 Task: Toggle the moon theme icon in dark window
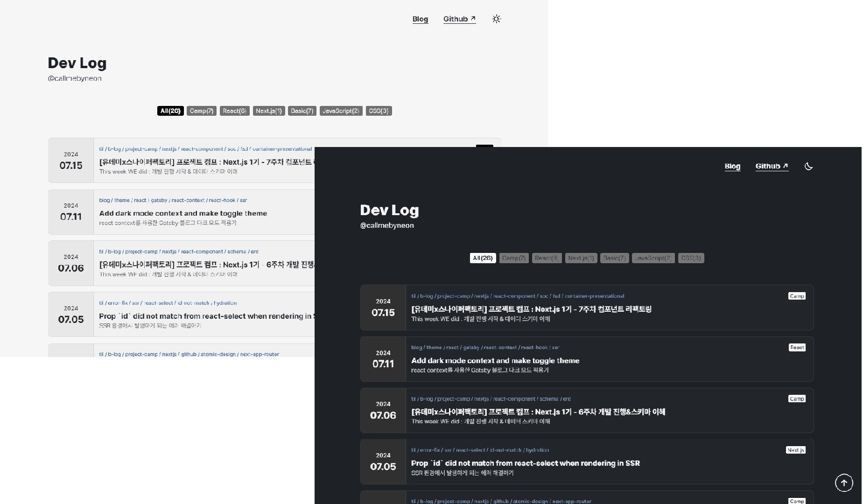click(808, 166)
